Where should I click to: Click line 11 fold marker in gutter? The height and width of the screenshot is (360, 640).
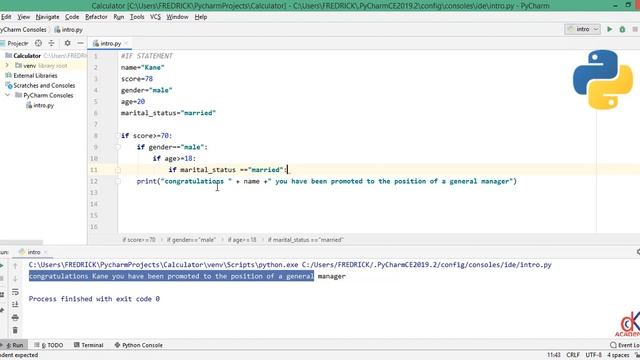coord(118,170)
